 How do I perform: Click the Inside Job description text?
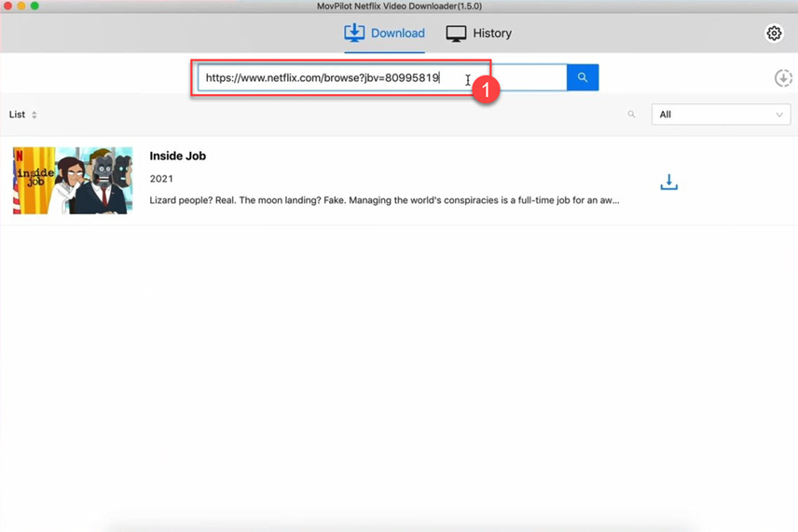pyautogui.click(x=384, y=200)
